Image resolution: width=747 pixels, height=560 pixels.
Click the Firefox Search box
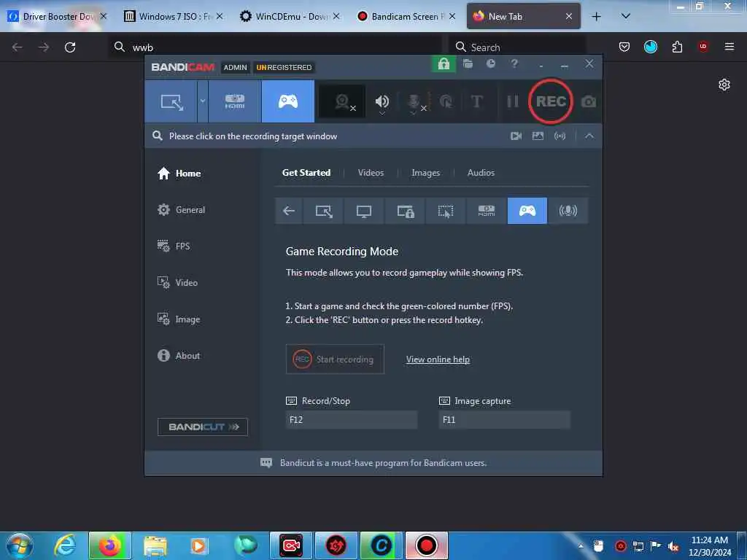click(x=517, y=47)
